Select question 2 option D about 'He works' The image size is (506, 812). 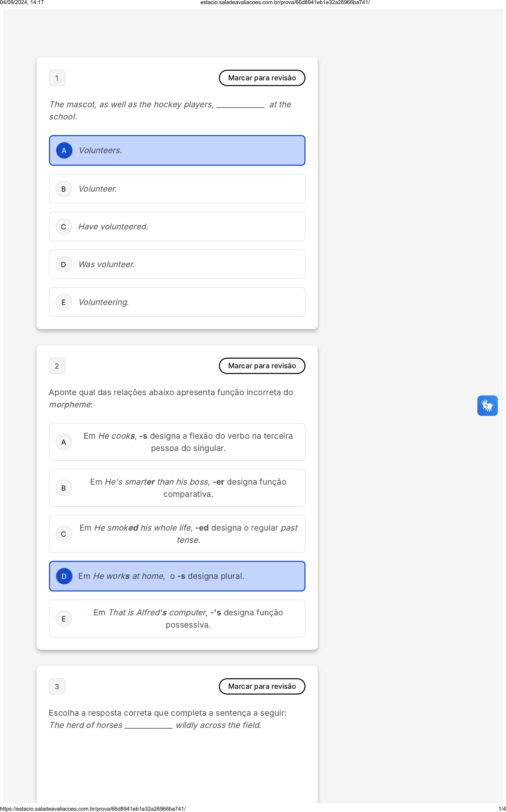[x=177, y=576]
